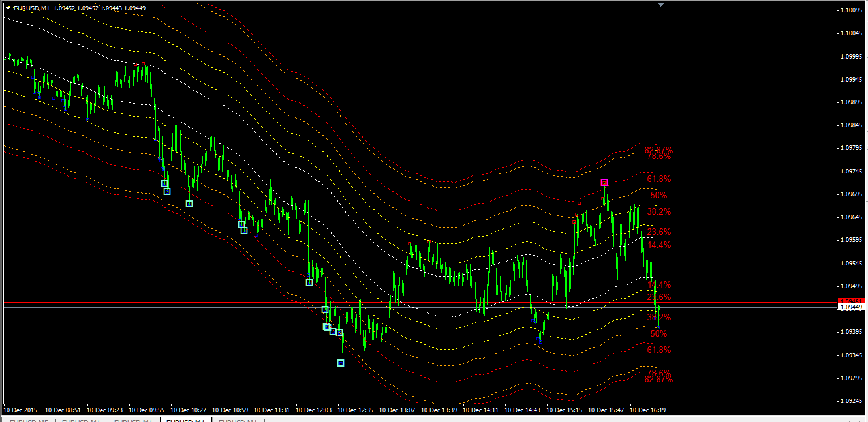Screen dimensions: 868x422
Task: Click the 10 Dec 10:59 time label
Action: tap(230, 410)
